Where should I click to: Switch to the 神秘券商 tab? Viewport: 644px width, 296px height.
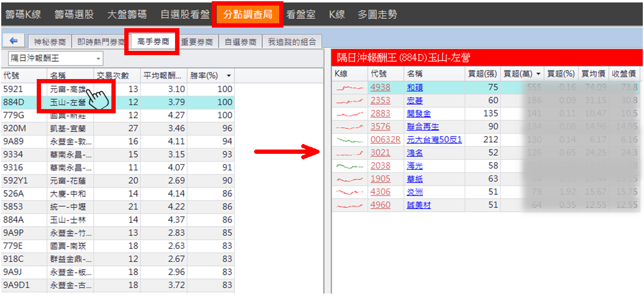point(50,42)
